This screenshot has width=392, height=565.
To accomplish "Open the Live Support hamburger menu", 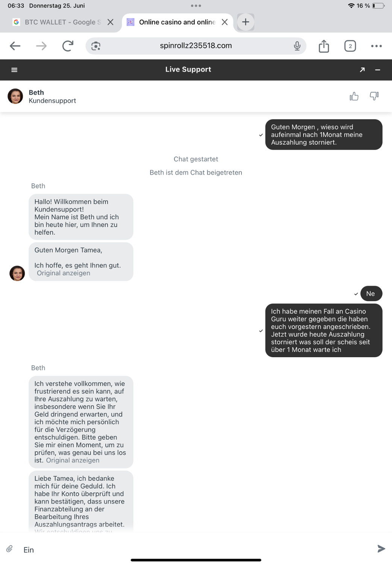I will pos(14,70).
